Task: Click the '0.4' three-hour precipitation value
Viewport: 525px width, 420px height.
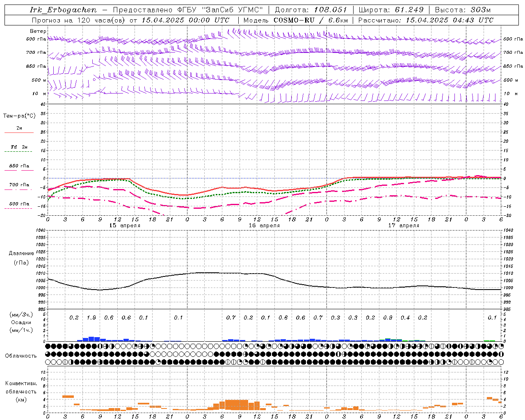Action: 405,317
